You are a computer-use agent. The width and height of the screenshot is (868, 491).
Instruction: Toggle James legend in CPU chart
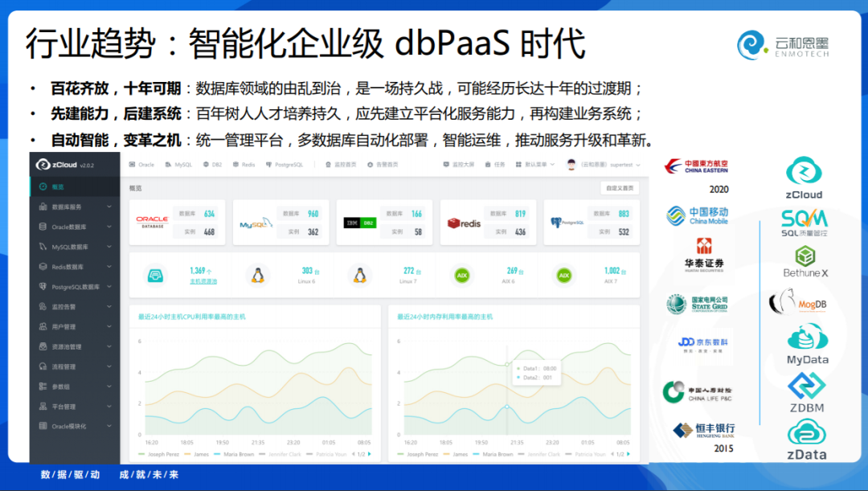point(196,454)
